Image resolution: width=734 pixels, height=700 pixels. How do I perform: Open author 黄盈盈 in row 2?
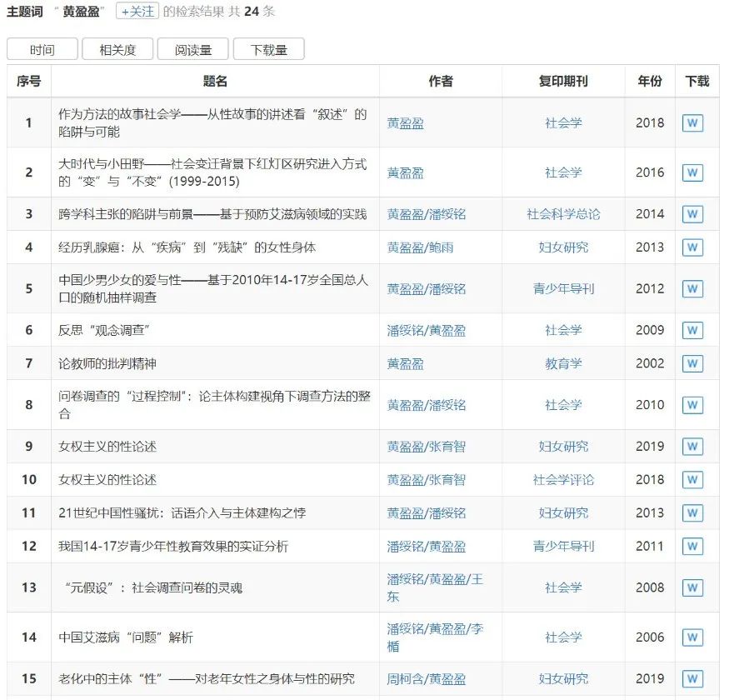(x=406, y=172)
